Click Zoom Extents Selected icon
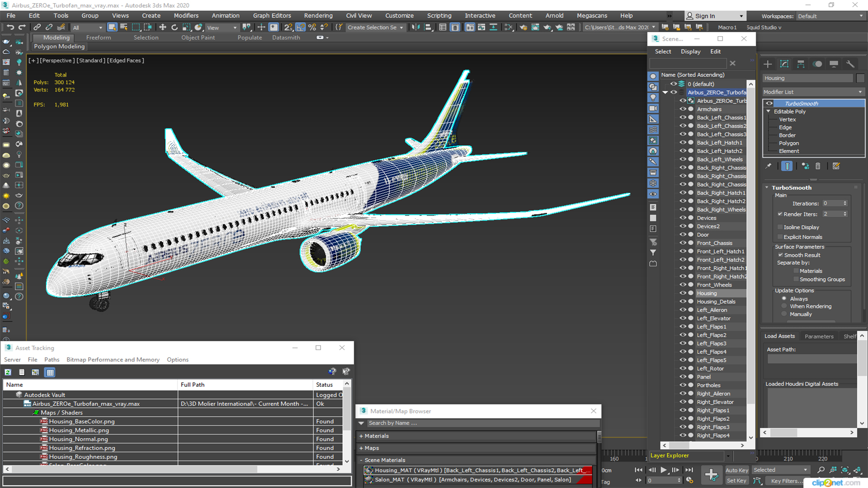868x488 pixels. click(x=845, y=470)
